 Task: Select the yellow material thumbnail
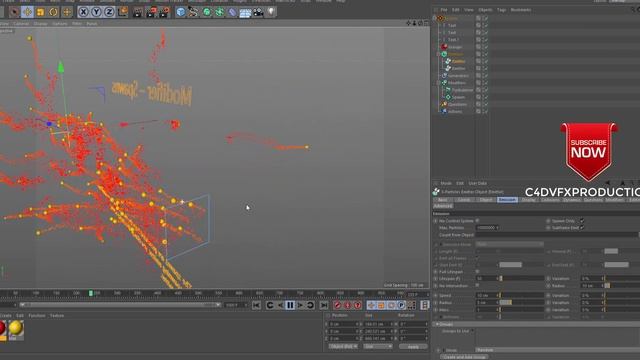pos(16,328)
